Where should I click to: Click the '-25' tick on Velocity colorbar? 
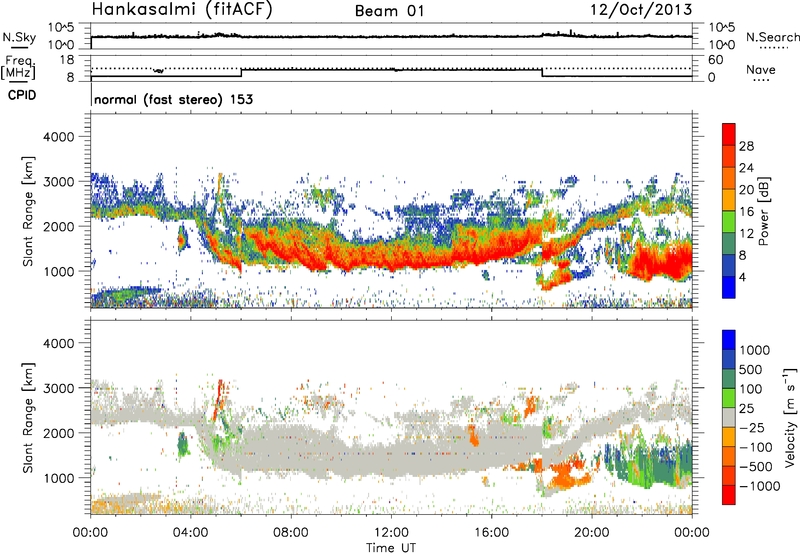click(x=752, y=427)
